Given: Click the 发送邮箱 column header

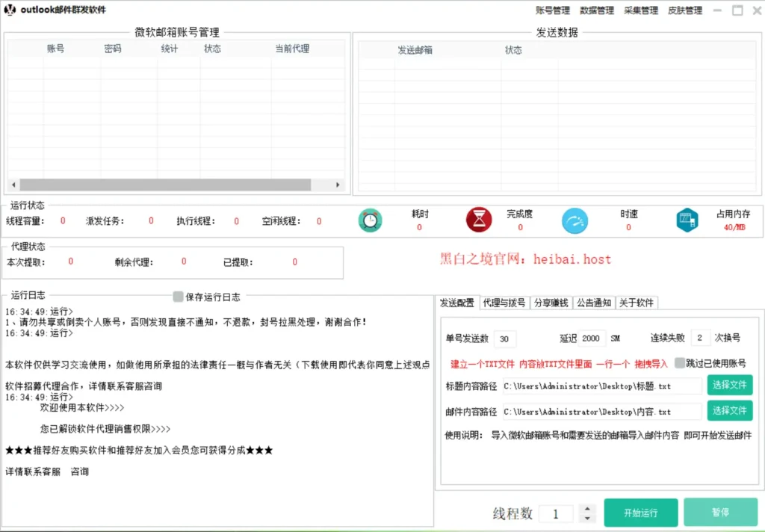Looking at the screenshot, I should [x=415, y=50].
